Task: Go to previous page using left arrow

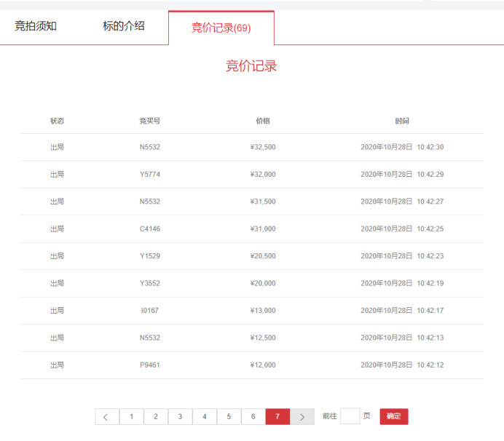Action: coord(106,417)
